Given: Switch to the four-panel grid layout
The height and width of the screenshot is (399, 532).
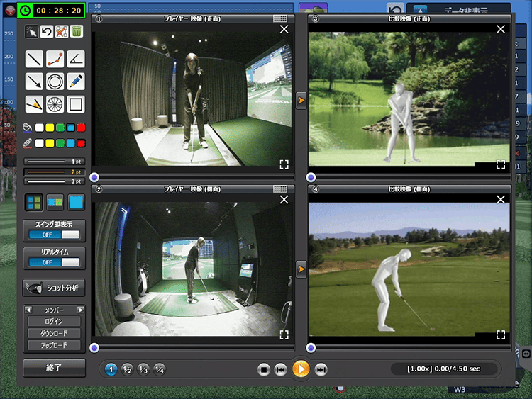Looking at the screenshot, I should tap(33, 203).
